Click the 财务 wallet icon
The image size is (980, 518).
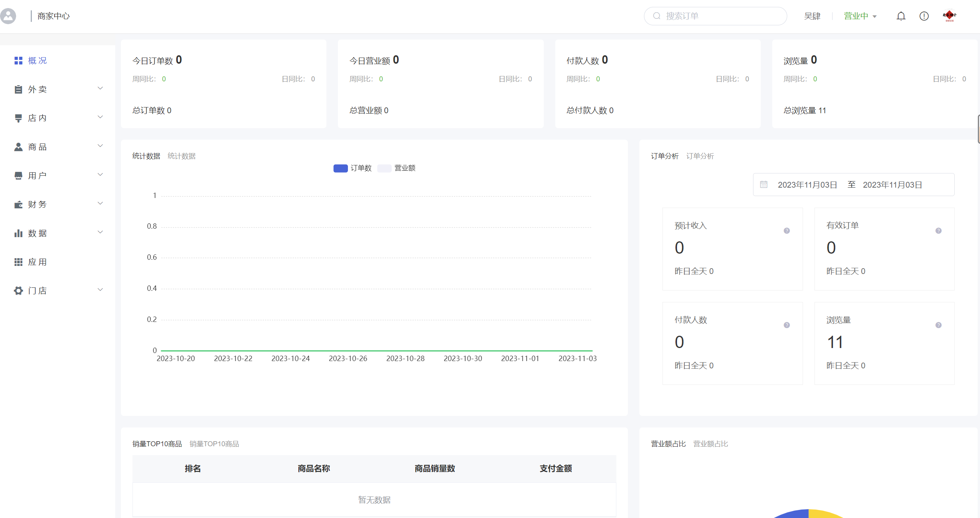pos(18,205)
